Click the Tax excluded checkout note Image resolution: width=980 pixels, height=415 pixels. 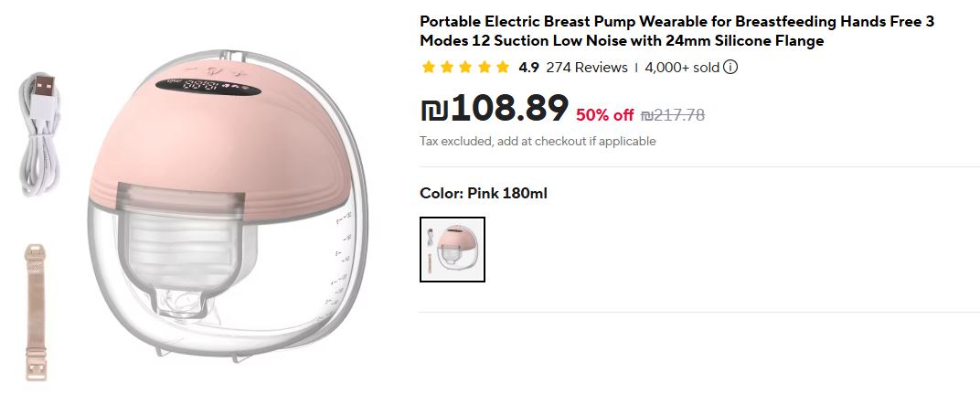pyautogui.click(x=538, y=142)
